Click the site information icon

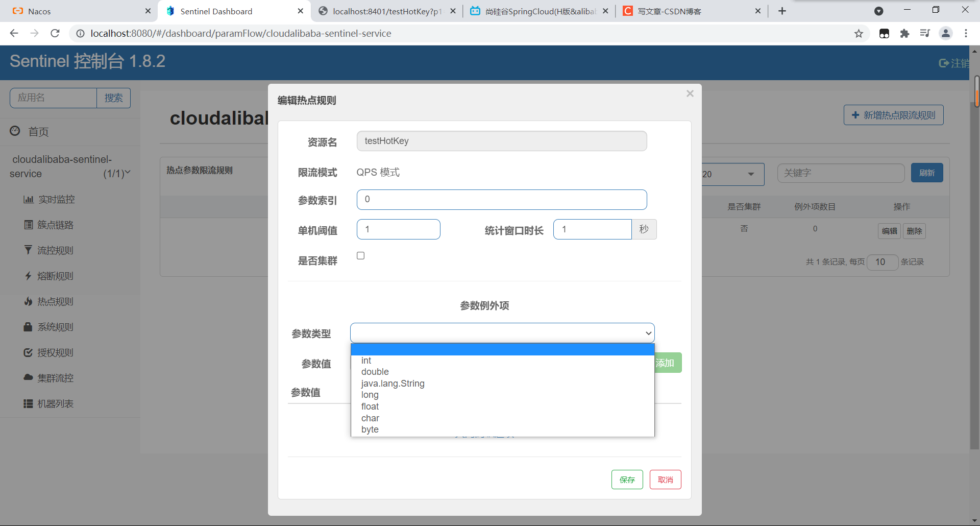pos(80,33)
